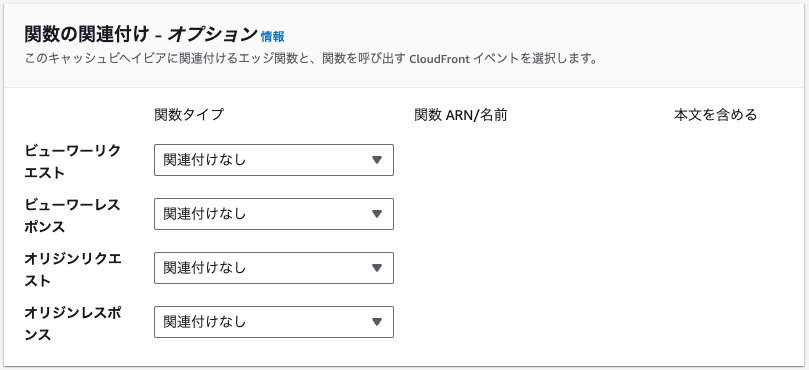
Task: Click the 関数の関連付け section heading
Action: 87,35
